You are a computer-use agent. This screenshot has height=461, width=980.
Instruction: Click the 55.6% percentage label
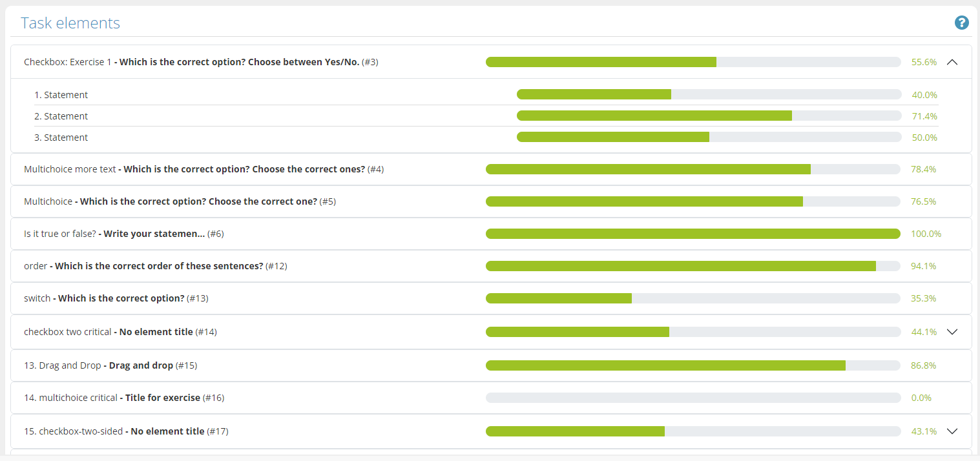point(924,62)
